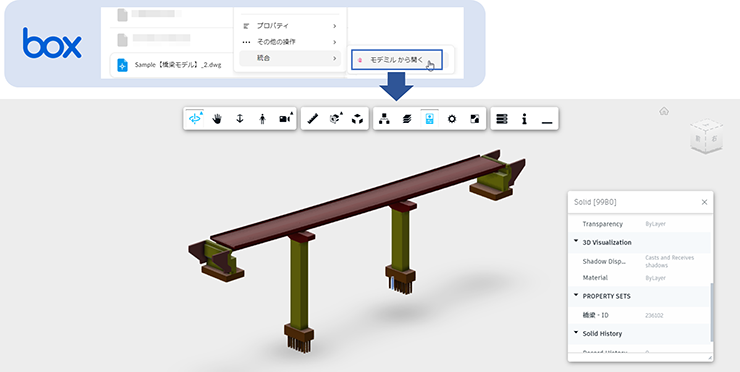Click ByLayer value in Material row
The height and width of the screenshot is (372, 740).
tap(655, 278)
